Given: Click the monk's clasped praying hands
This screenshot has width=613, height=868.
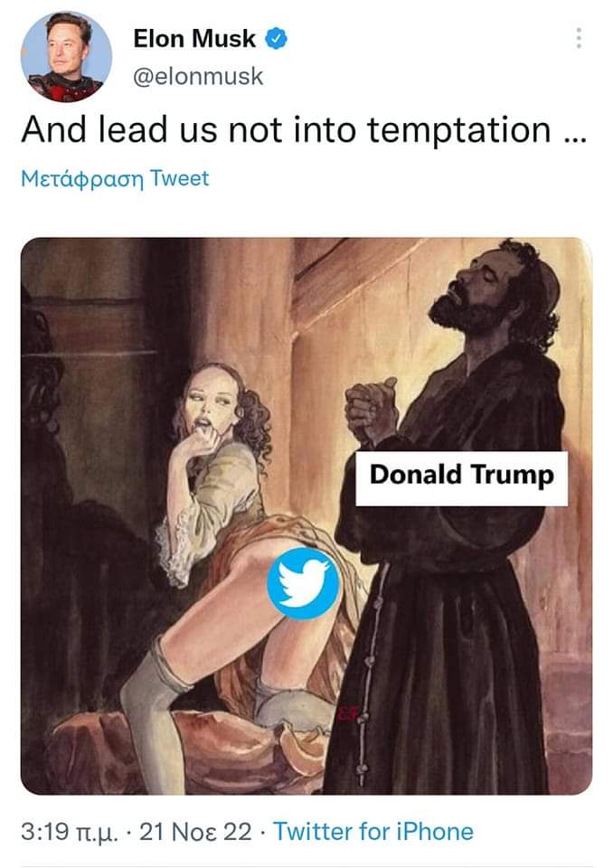Looking at the screenshot, I should pos(371,409).
